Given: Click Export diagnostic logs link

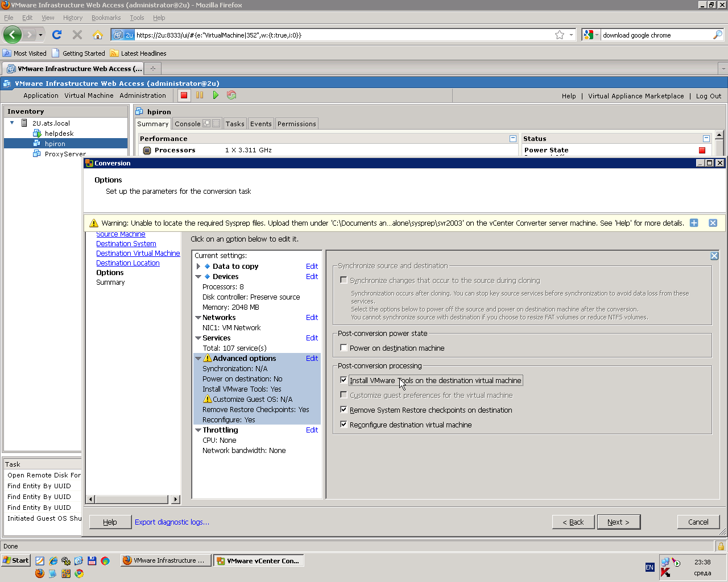Looking at the screenshot, I should point(172,522).
